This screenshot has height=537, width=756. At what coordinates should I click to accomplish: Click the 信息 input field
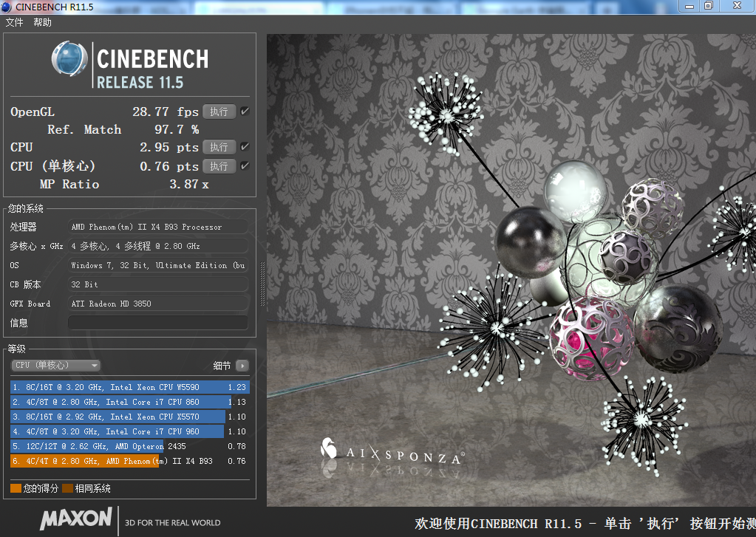[x=157, y=323]
